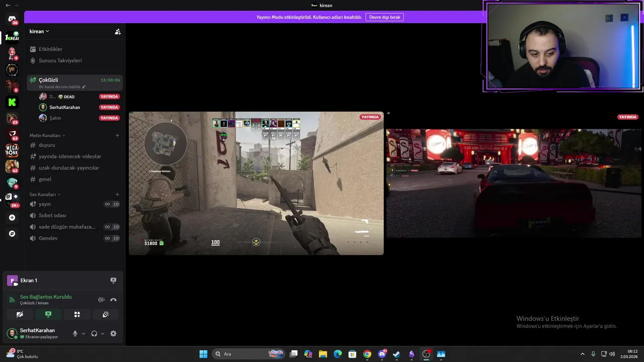
Task: Join sade düzgün muhafaza voice channel
Action: tap(74, 227)
